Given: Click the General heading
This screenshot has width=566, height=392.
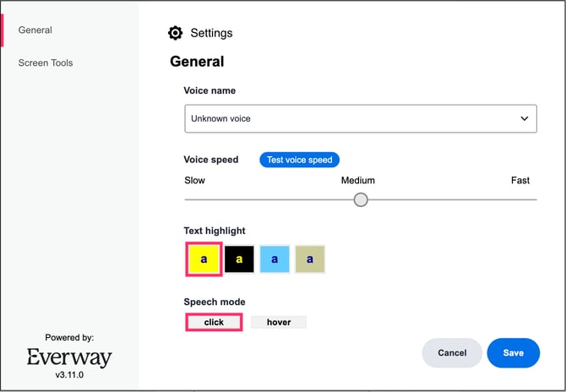Looking at the screenshot, I should click(197, 62).
